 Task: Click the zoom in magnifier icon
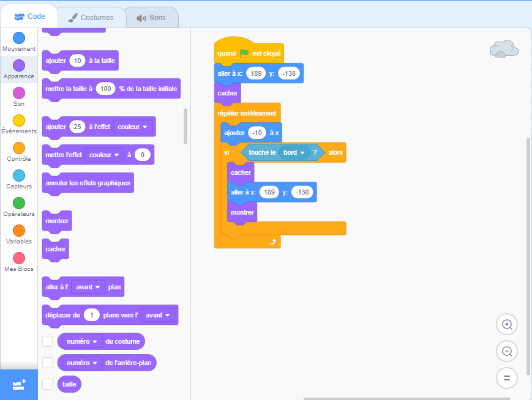[506, 324]
